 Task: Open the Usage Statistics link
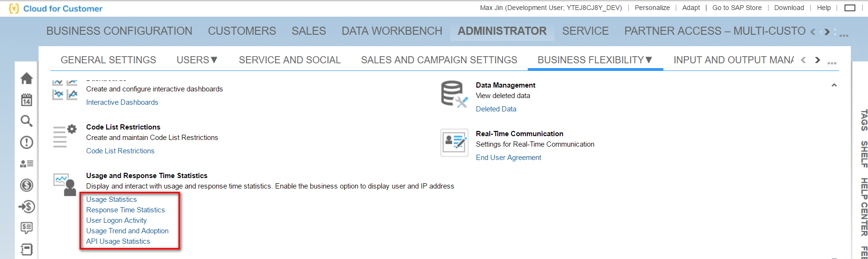coord(111,199)
